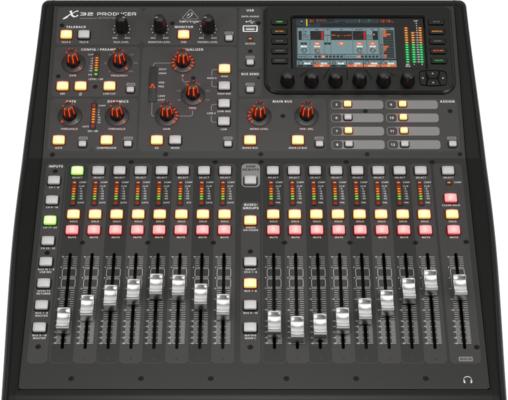The height and width of the screenshot is (400, 508).
Task: Toggle Mute on the first right-bank channel strip
Action: (273, 230)
